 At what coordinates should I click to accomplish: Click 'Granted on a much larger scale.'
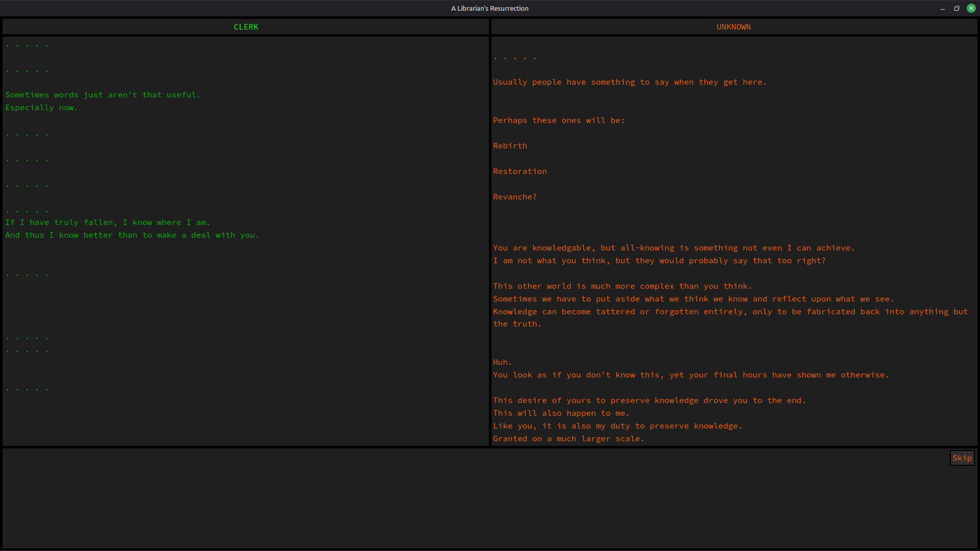tap(568, 439)
